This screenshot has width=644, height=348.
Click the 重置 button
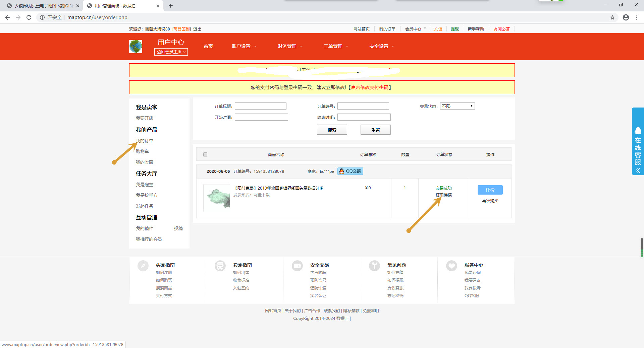[376, 130]
